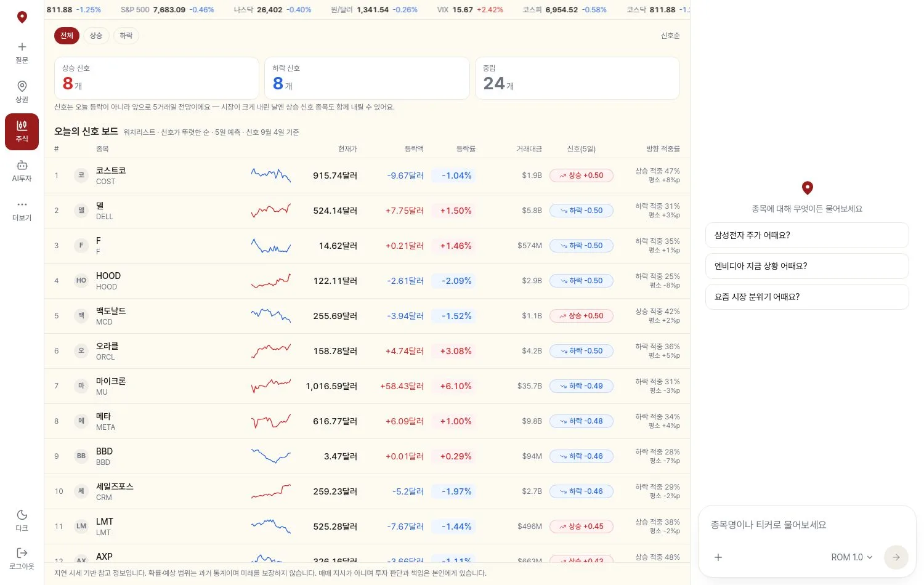924x585 pixels.
Task: Click the 델 하락 -0.50 signal badge
Action: tap(581, 211)
